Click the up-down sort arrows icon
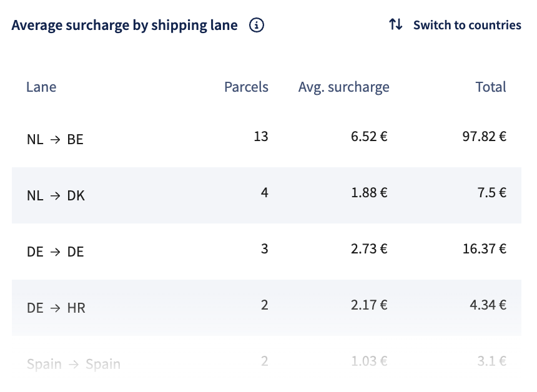537x392 pixels. click(395, 25)
